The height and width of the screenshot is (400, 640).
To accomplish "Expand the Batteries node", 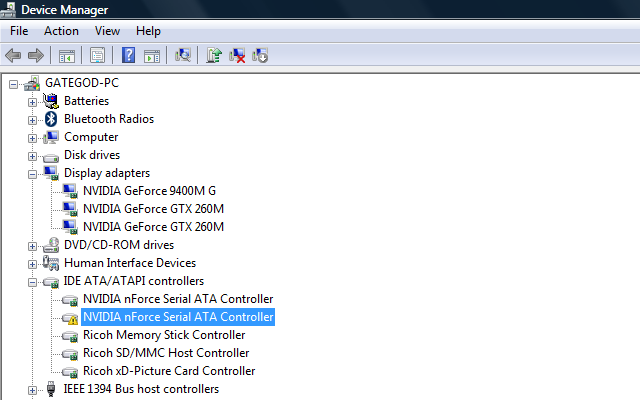I will 32,102.
